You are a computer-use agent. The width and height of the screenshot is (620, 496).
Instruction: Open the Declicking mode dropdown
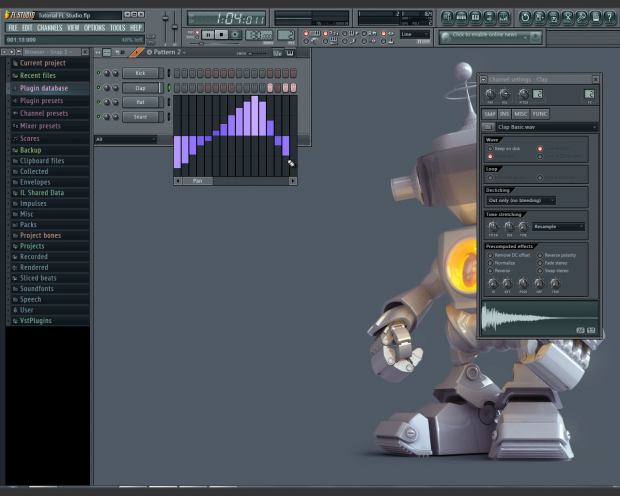coord(521,201)
